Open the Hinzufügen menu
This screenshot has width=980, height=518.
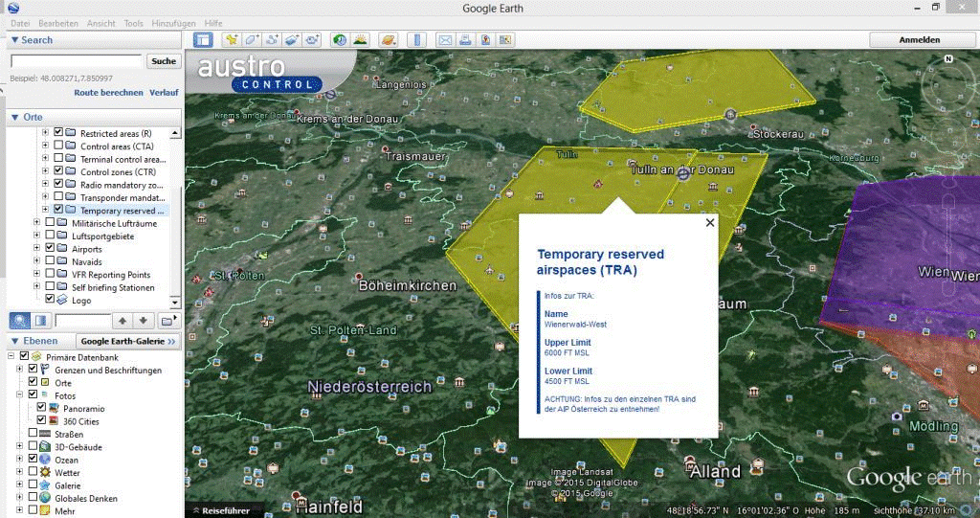[x=173, y=23]
